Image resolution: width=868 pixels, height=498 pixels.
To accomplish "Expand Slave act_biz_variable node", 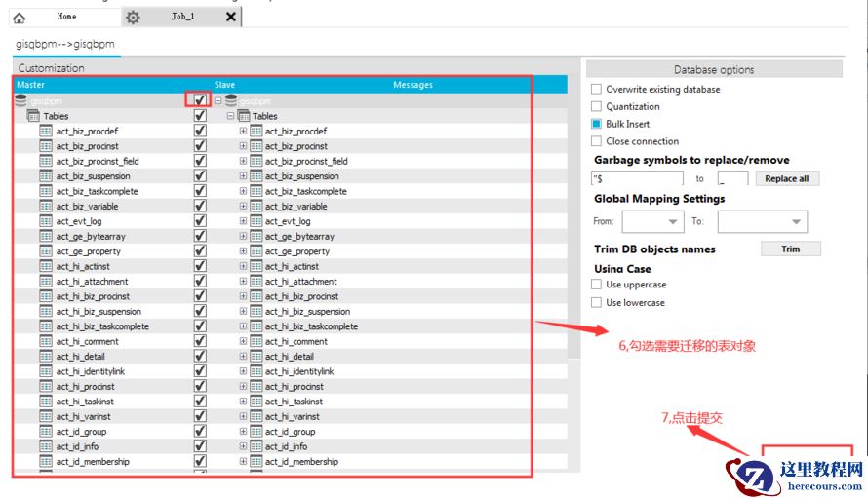I will (243, 206).
